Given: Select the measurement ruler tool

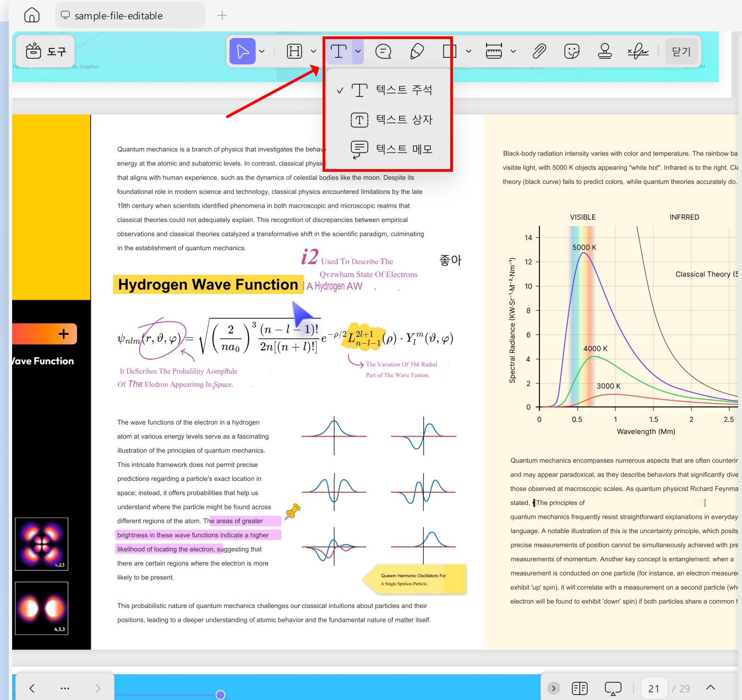Looking at the screenshot, I should pos(494,51).
